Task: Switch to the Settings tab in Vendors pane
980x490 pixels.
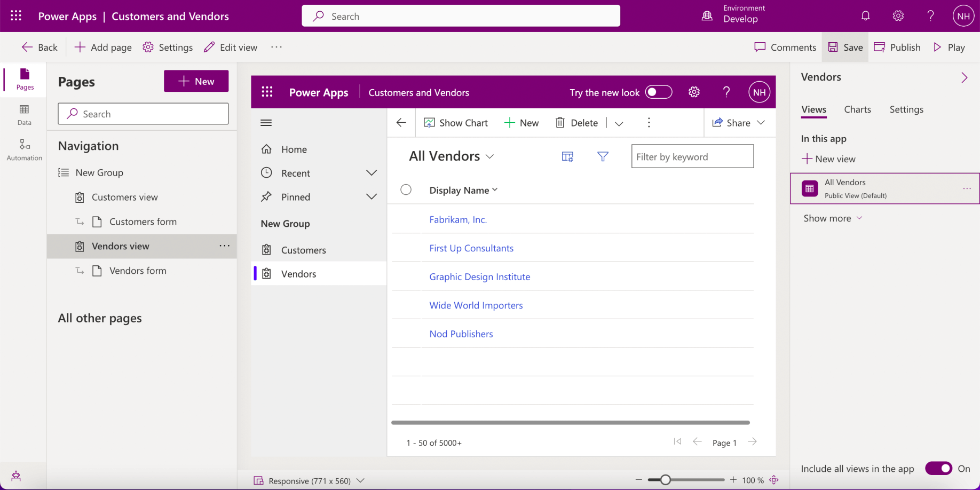Action: [906, 109]
